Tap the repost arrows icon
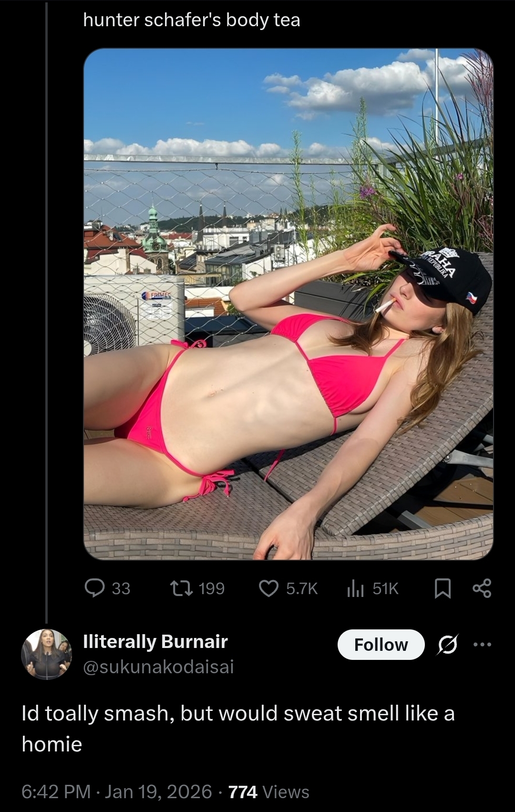Screen dimensions: 515x812 (x=182, y=588)
